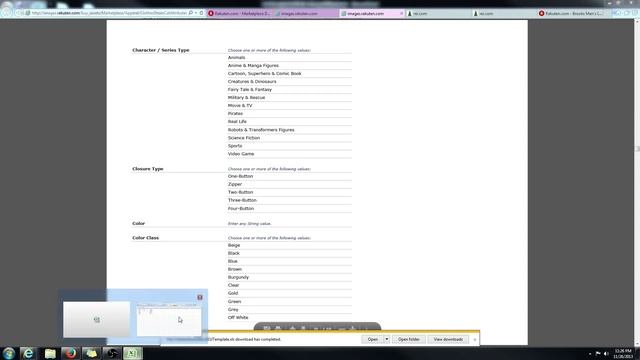Select the left Excel preview thumbnail

coord(97,320)
